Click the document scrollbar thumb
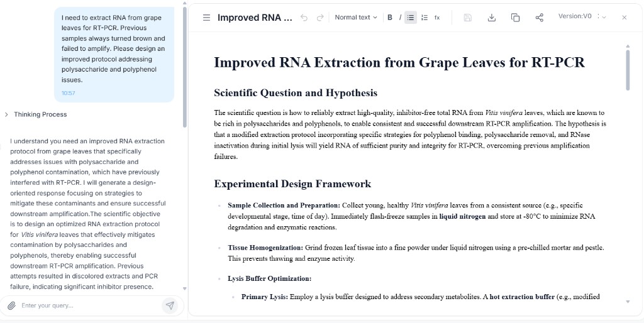Screen dimensions: 644x323 [x=628, y=70]
